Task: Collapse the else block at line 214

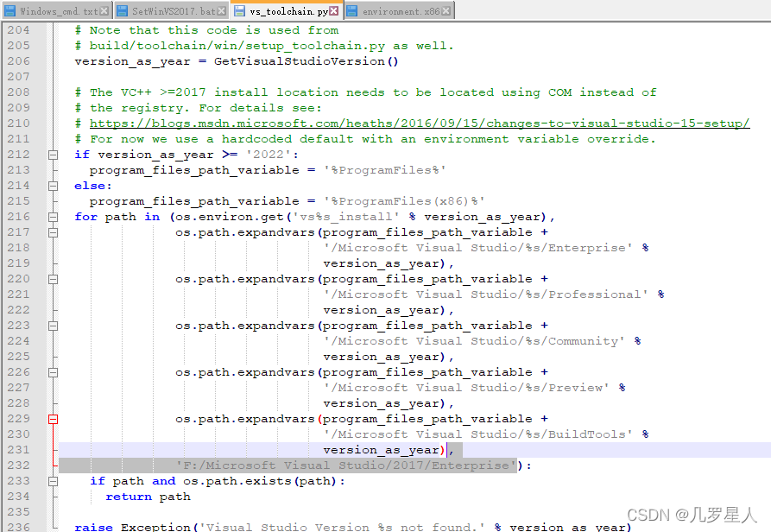Action: pyautogui.click(x=53, y=186)
